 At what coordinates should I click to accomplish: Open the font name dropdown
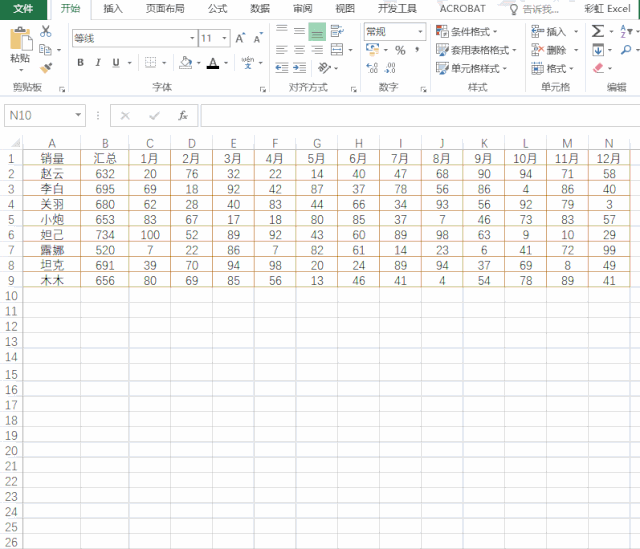pos(192,38)
